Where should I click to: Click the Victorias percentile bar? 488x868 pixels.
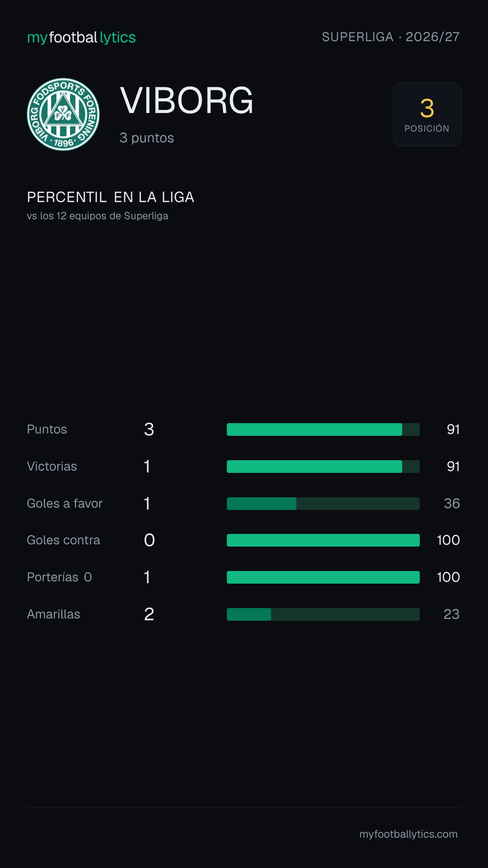323,467
